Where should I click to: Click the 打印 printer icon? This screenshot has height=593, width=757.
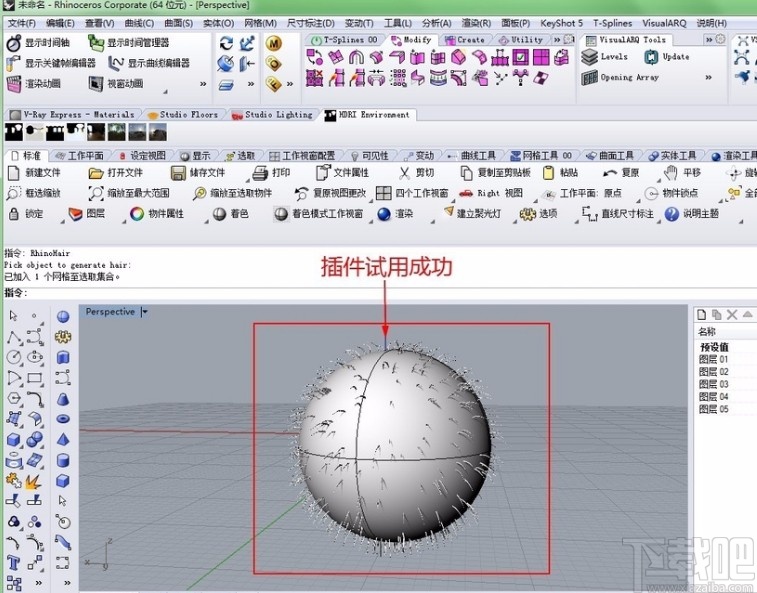260,173
